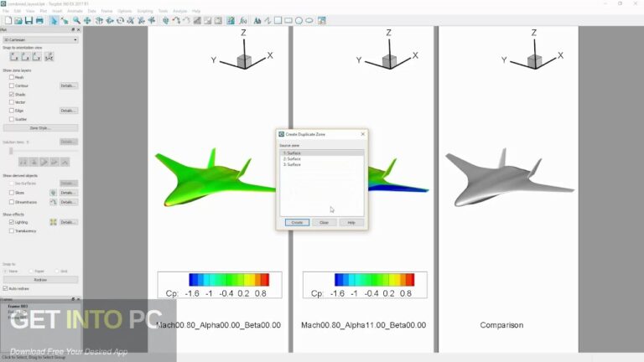Click the light source icon beside Lighting
The width and height of the screenshot is (644, 362).
click(53, 222)
